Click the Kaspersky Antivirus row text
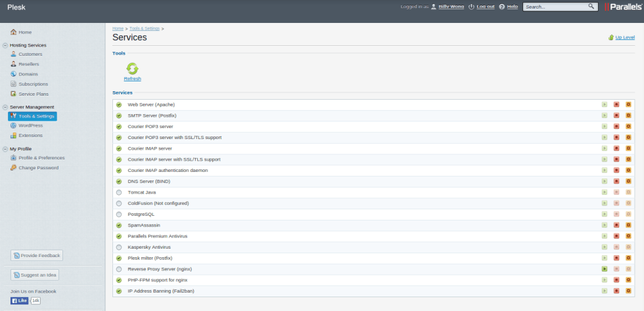 pyautogui.click(x=149, y=247)
